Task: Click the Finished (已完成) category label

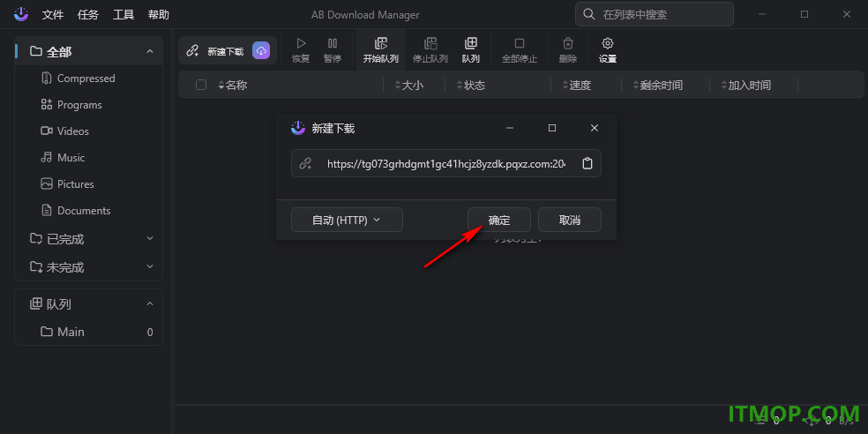Action: coord(65,239)
